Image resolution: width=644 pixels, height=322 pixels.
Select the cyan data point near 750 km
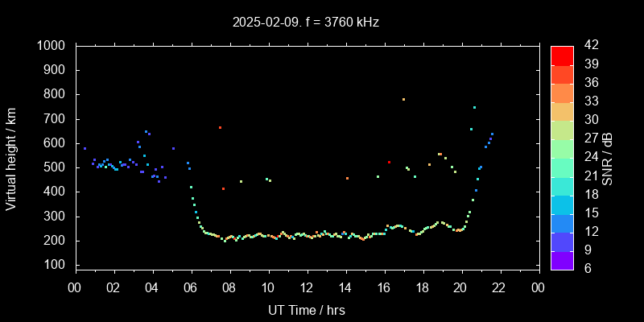point(474,107)
